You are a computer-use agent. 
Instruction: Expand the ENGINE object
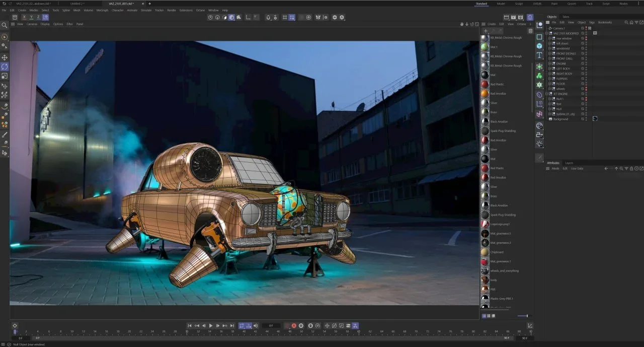click(x=549, y=63)
